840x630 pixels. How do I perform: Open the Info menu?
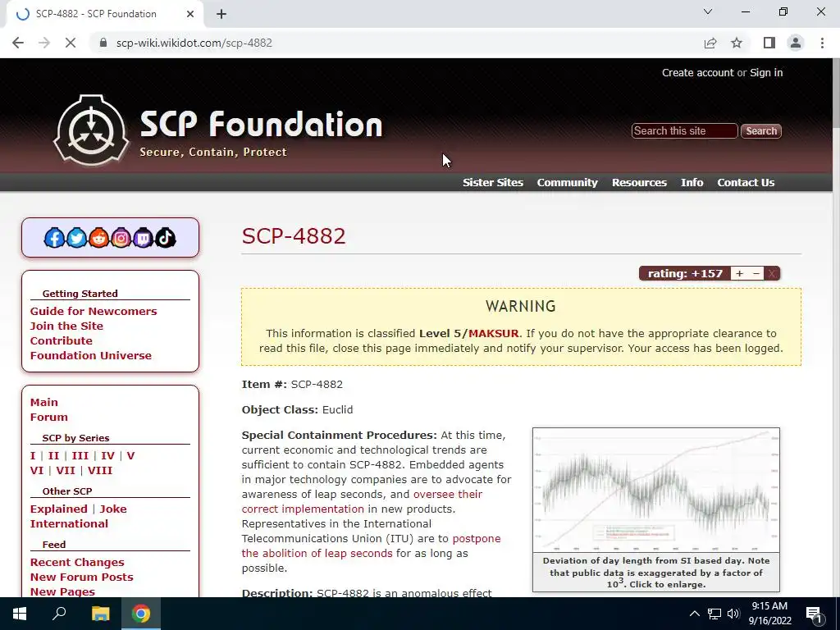tap(692, 183)
